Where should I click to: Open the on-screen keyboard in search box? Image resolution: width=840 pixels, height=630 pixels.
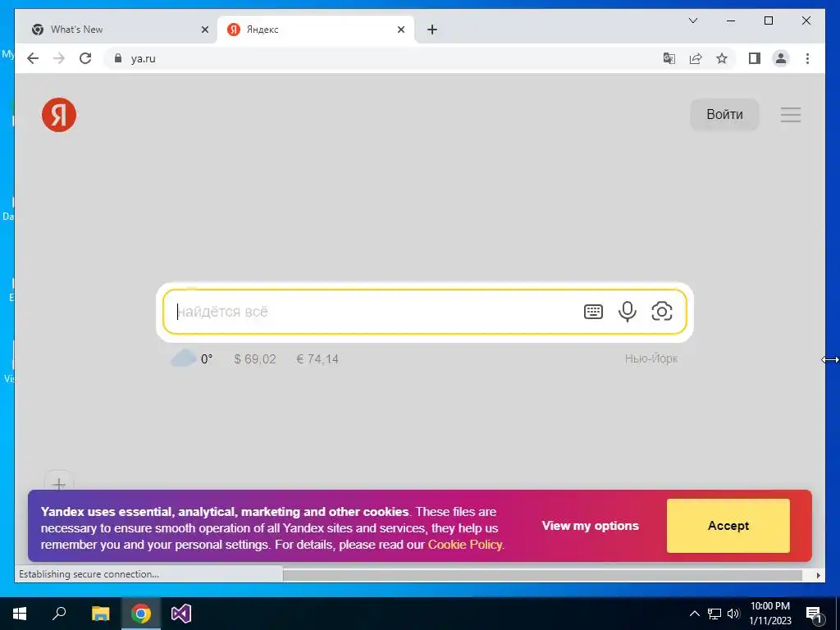click(x=593, y=311)
